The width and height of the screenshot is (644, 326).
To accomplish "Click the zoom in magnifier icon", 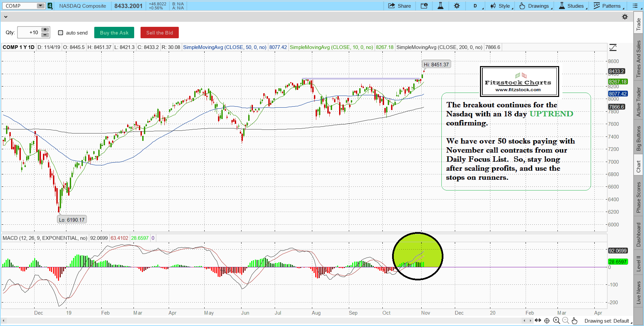I will 556,321.
